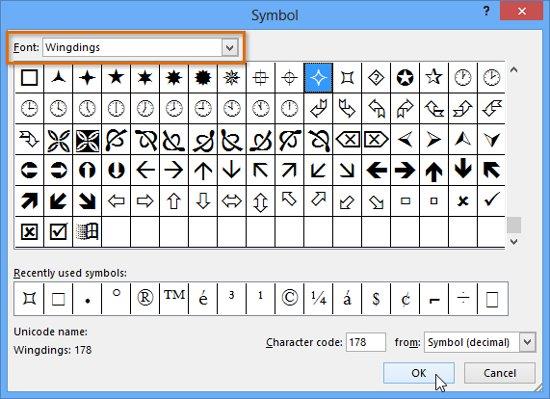The width and height of the screenshot is (550, 399).
Task: Select the thin left arrow symbol
Action: (x=145, y=170)
